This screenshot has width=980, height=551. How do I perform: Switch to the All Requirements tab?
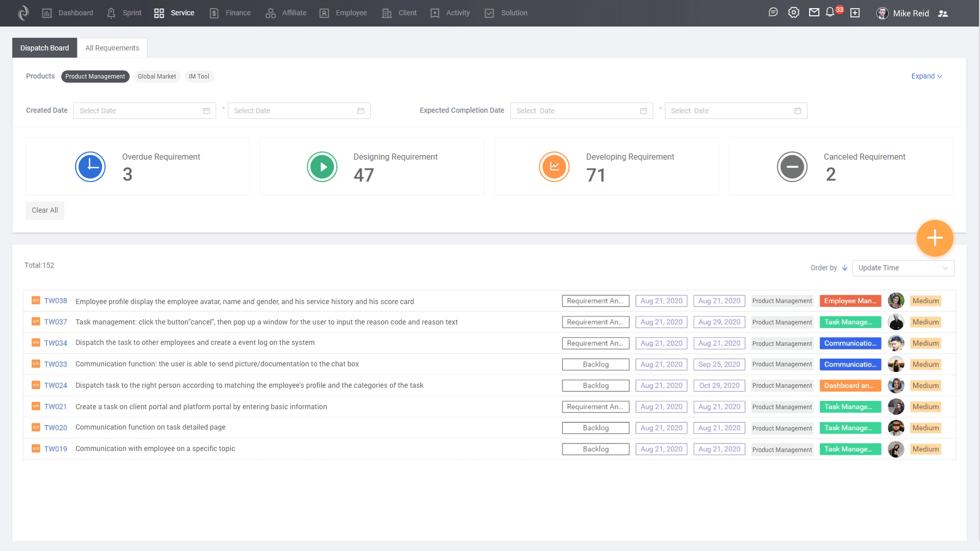112,48
